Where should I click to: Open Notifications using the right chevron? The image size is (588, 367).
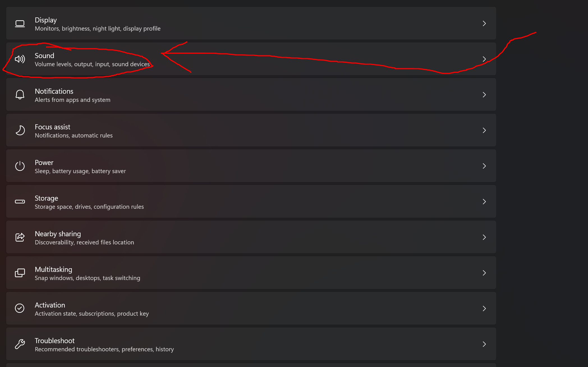click(x=484, y=95)
